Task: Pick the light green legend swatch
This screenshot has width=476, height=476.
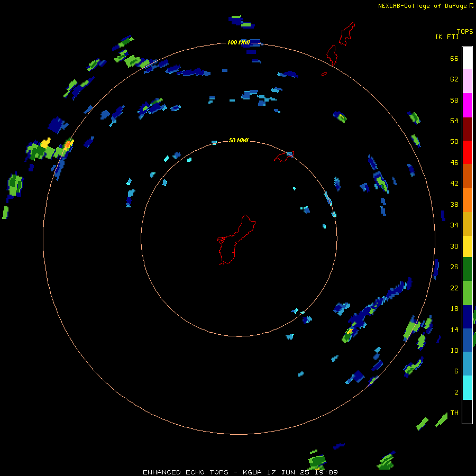Action: click(467, 293)
